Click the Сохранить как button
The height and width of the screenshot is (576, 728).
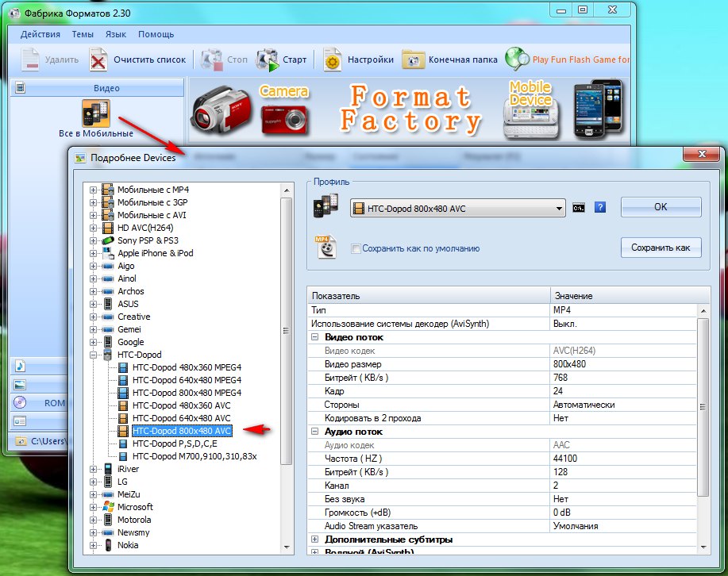(x=661, y=248)
